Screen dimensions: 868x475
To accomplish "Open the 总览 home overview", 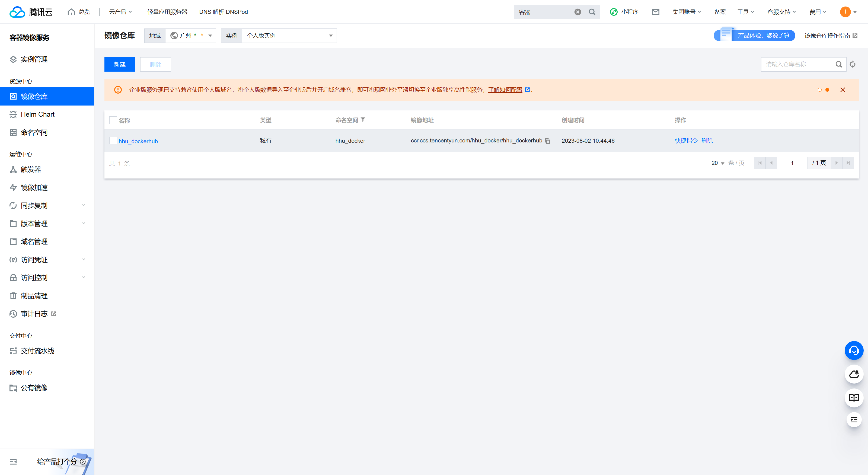I will click(79, 12).
